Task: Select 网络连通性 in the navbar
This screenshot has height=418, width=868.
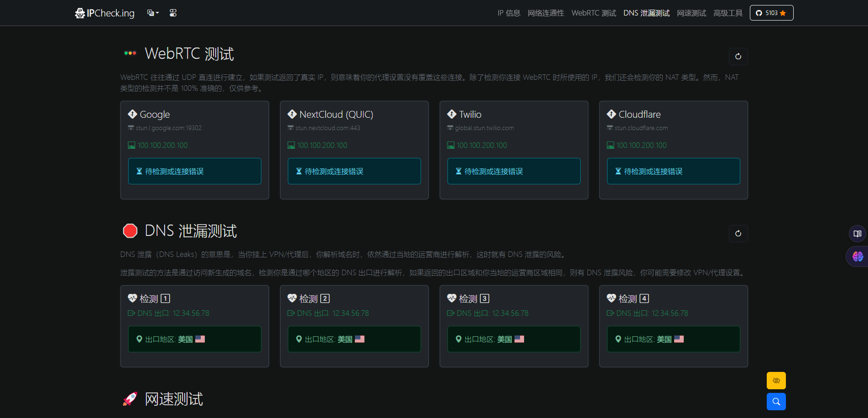Action: pos(546,13)
